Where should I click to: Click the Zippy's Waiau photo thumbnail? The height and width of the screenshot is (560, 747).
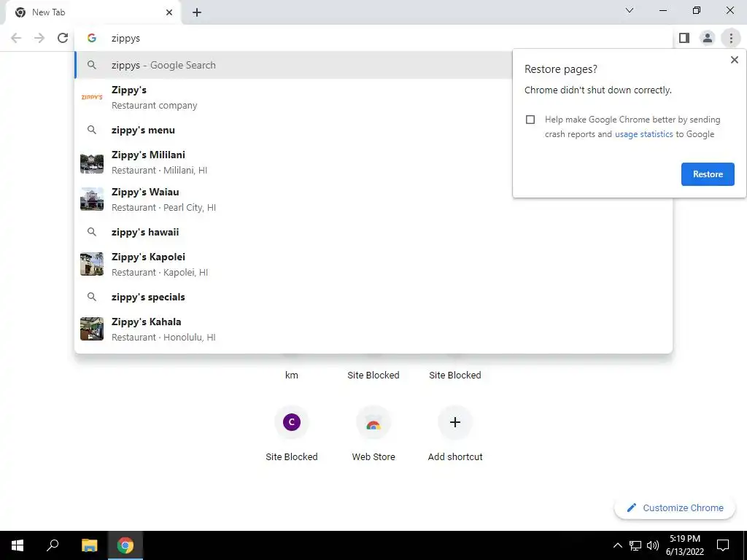pyautogui.click(x=92, y=199)
